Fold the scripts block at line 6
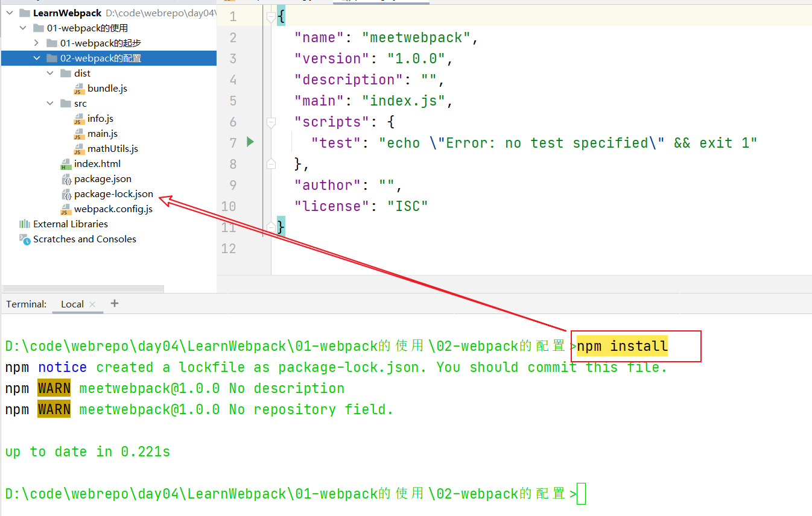This screenshot has width=812, height=516. (271, 122)
